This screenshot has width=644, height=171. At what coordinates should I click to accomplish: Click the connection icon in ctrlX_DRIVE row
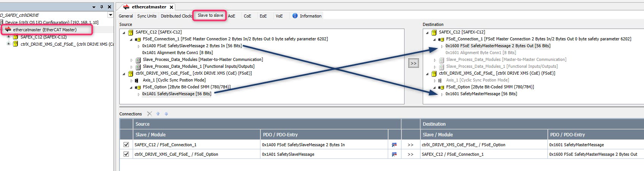click(394, 154)
